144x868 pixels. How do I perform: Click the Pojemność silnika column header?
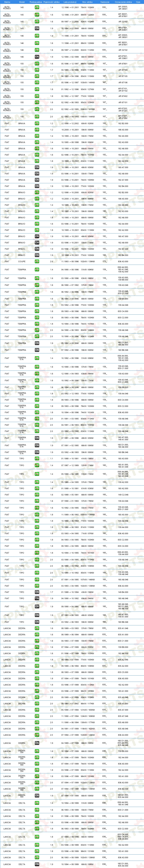pyautogui.click(x=52, y=2)
